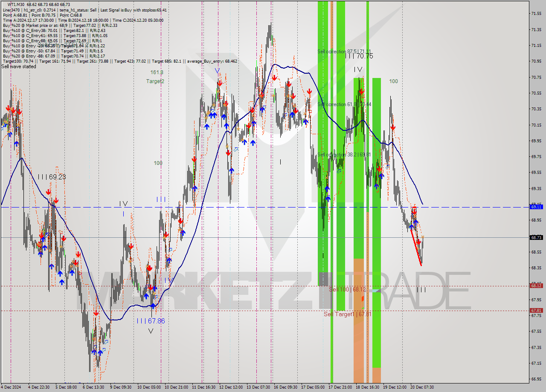Click the 70.75 price axis label

536,77
